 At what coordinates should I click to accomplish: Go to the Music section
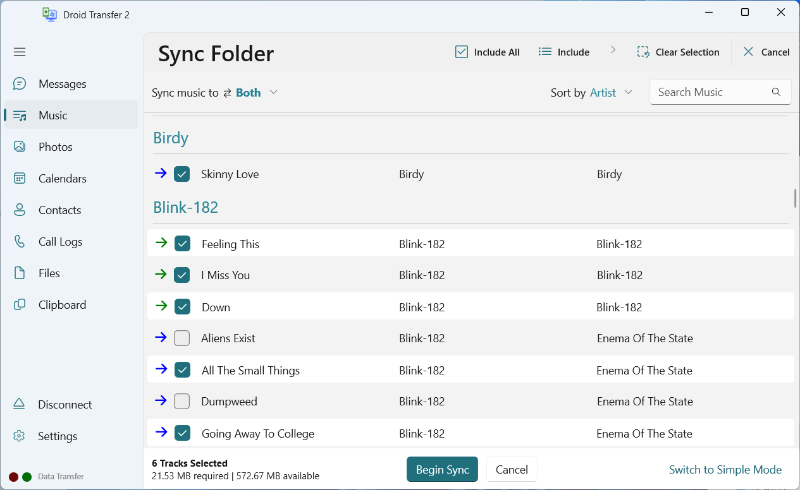71,115
